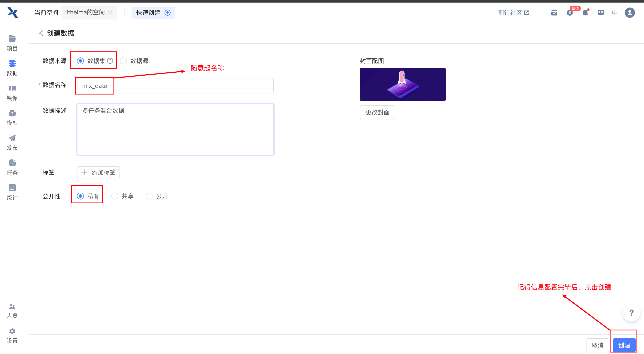Switch language via 中 selector
The height and width of the screenshot is (354, 644).
coord(615,12)
